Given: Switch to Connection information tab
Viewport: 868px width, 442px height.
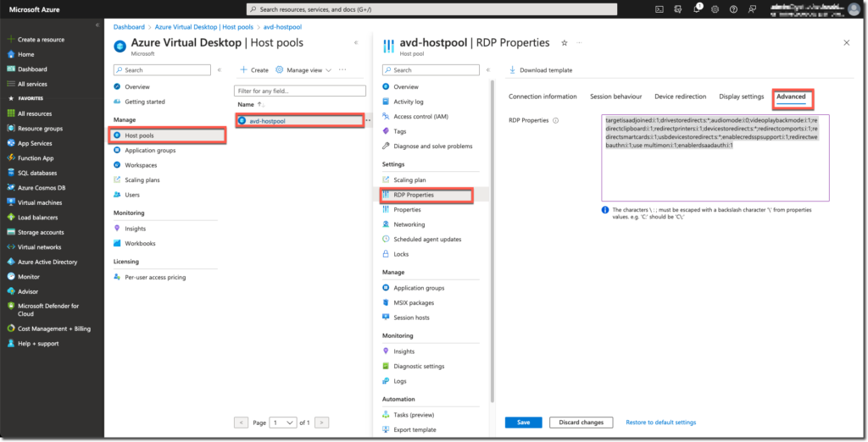Looking at the screenshot, I should [542, 97].
